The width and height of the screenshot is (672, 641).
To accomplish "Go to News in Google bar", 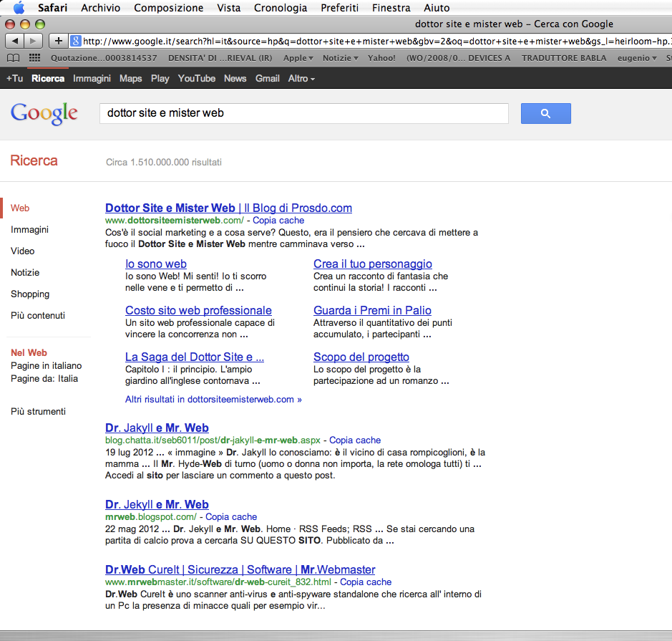I will [x=235, y=79].
